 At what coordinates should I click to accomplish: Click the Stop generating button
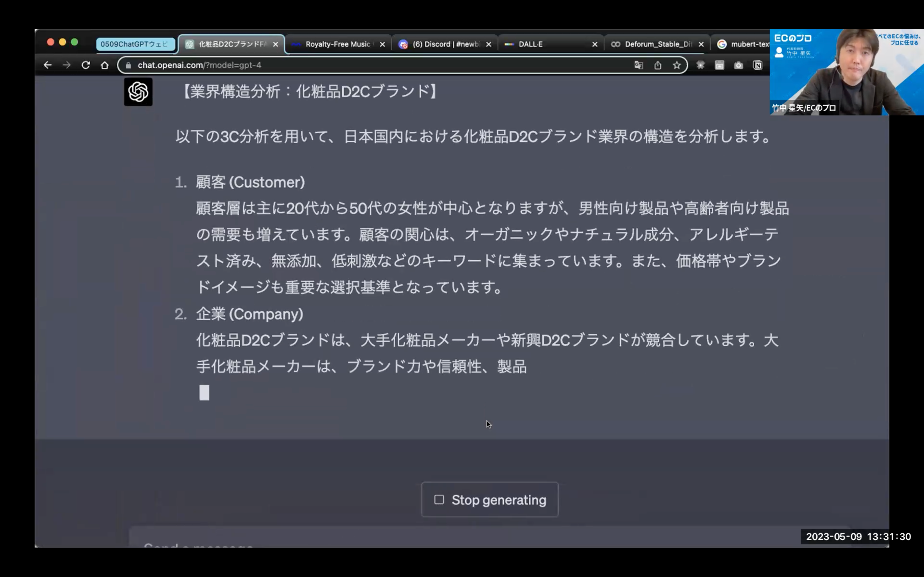point(490,499)
